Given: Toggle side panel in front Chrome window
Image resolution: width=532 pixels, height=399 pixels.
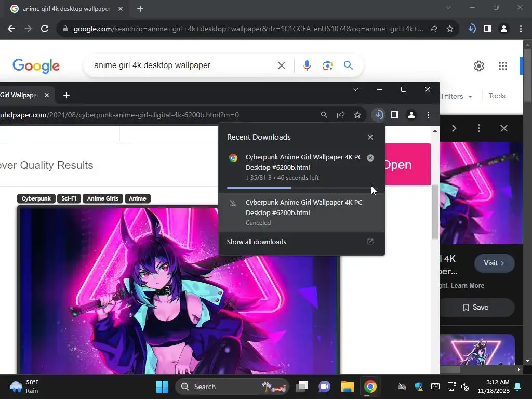Looking at the screenshot, I should click(x=395, y=115).
